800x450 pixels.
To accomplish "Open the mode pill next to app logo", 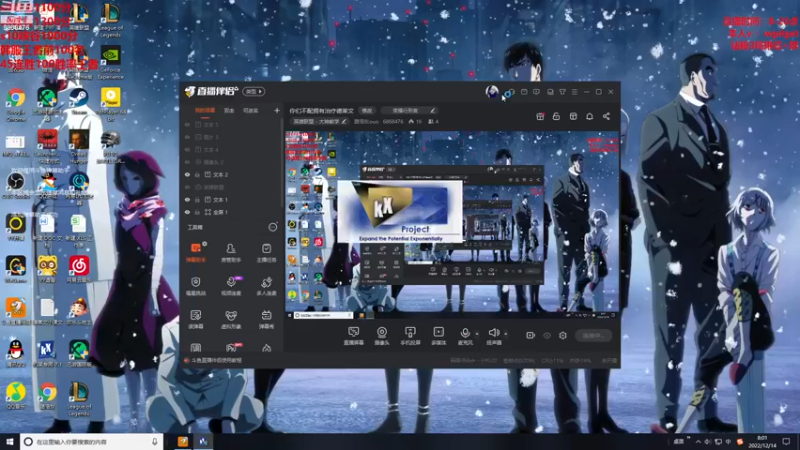I will 254,91.
